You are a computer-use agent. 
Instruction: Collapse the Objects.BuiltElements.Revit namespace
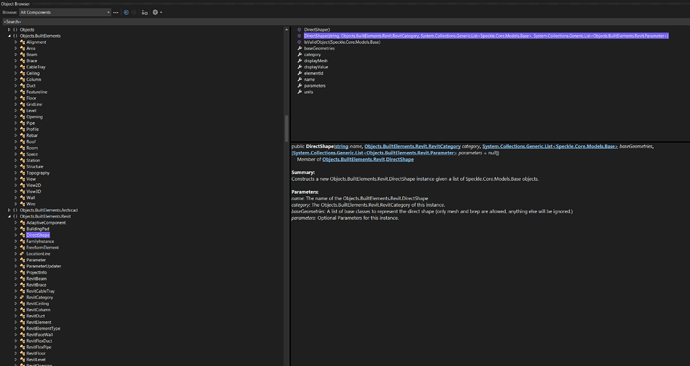[9, 216]
